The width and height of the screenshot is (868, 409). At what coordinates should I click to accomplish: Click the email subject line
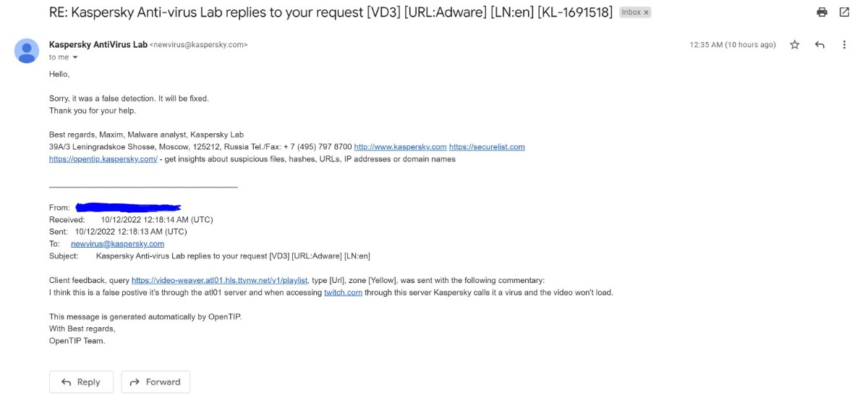click(x=331, y=12)
